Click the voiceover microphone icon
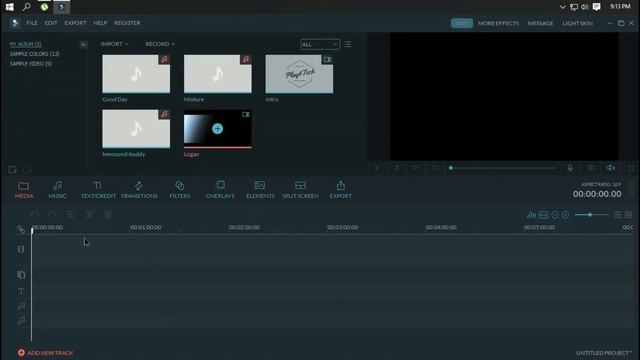This screenshot has width=640, height=360. pos(570,168)
